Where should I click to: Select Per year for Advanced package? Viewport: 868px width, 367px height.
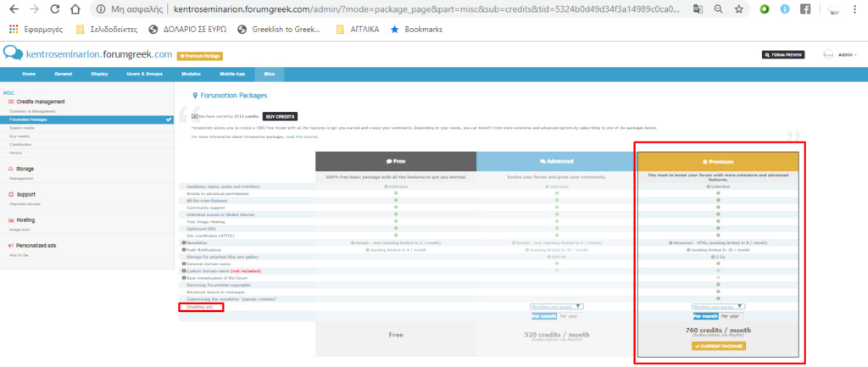(x=569, y=316)
